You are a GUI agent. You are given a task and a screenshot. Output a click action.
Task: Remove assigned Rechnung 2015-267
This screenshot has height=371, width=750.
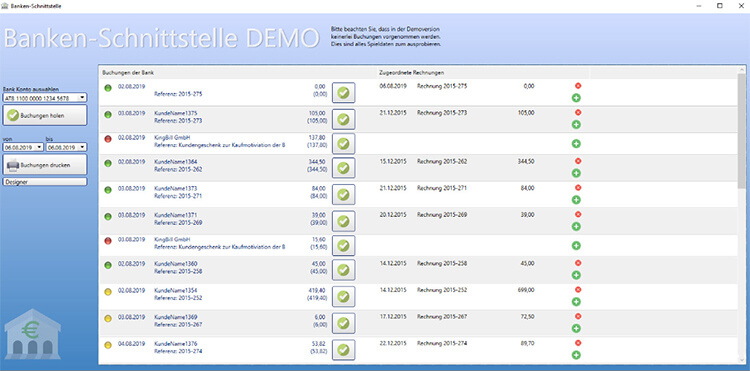578,316
